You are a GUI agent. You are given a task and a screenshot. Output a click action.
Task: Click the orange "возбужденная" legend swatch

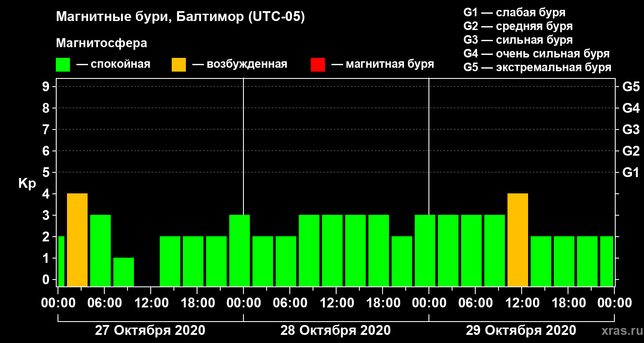[179, 65]
